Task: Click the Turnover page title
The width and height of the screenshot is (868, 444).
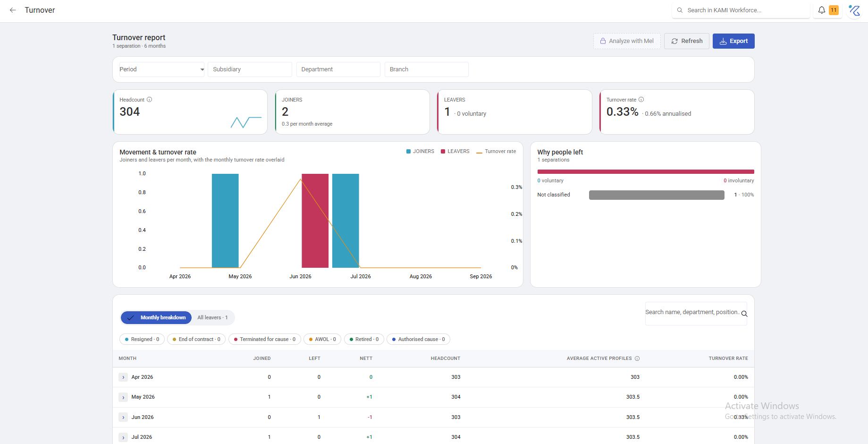Action: (40, 10)
